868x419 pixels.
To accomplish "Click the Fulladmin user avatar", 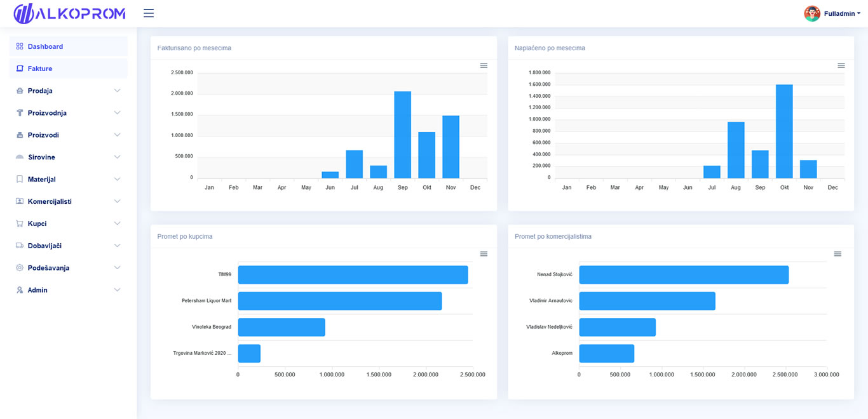I will coord(812,13).
